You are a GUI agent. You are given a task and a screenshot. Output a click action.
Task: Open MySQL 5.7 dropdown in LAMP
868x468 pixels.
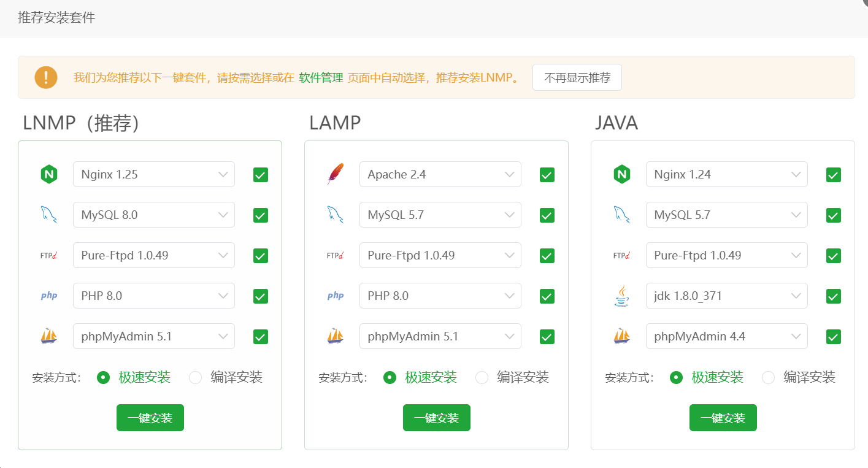point(440,215)
